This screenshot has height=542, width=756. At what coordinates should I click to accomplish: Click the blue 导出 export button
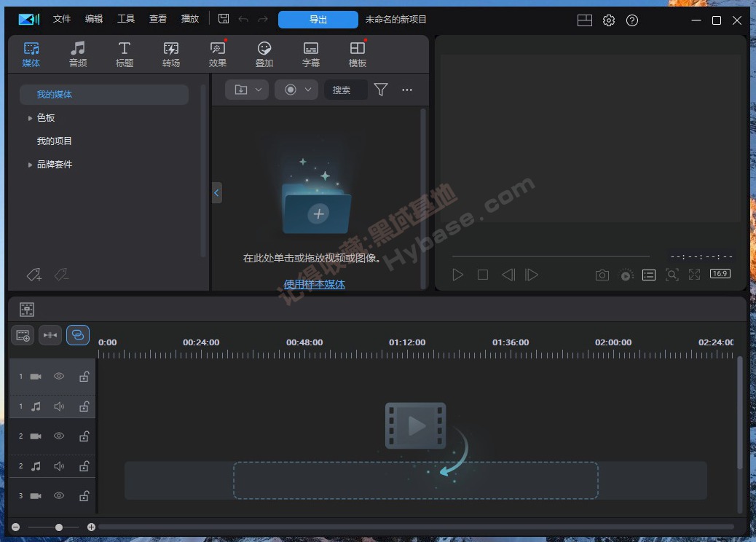click(x=318, y=20)
